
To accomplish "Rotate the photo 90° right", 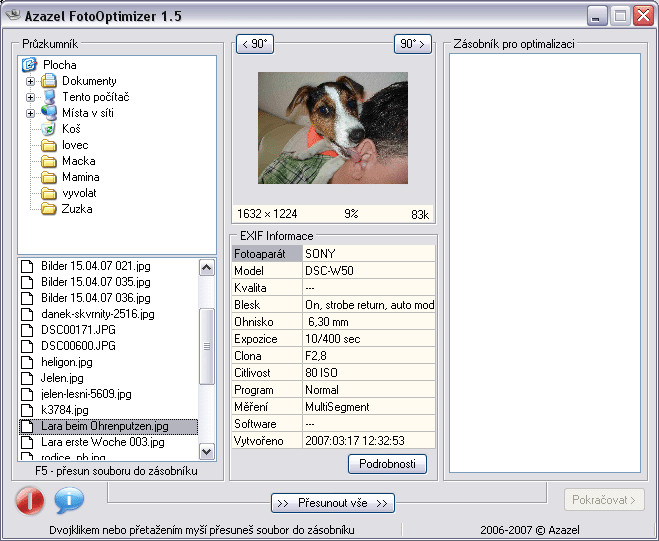I will 413,44.
